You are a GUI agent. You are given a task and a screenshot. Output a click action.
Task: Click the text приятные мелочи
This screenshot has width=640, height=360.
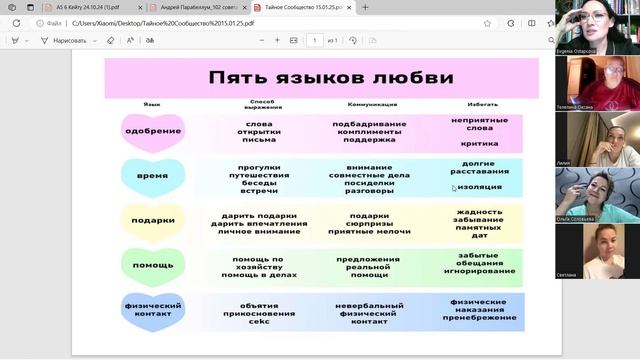(x=369, y=231)
